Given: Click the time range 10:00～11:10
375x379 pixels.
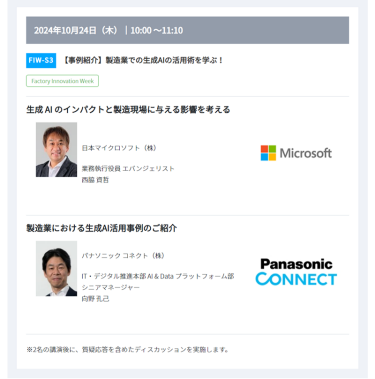Looking at the screenshot, I should point(157,30).
